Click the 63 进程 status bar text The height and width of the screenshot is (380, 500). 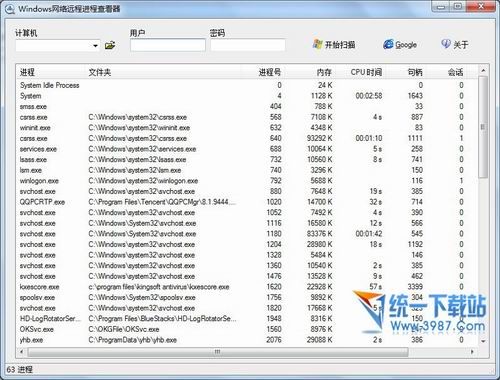click(x=20, y=370)
